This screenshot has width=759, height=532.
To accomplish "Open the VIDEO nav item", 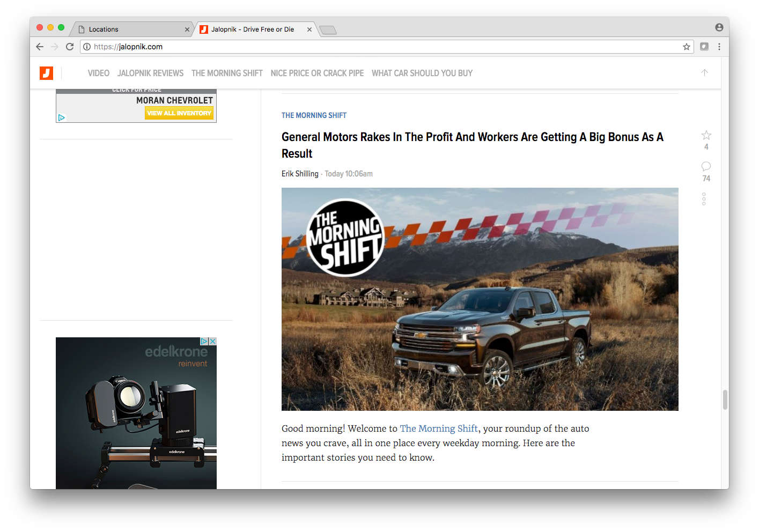I will tap(99, 73).
